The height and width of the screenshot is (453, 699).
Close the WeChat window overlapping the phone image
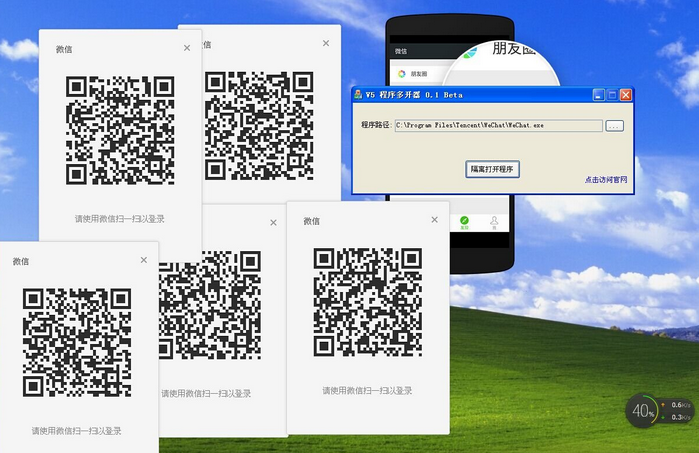click(435, 220)
